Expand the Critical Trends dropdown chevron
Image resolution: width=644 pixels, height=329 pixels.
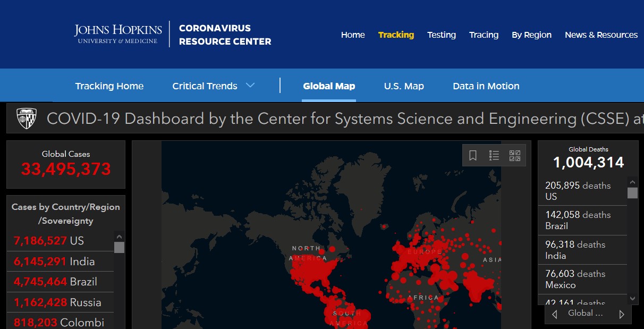(251, 86)
